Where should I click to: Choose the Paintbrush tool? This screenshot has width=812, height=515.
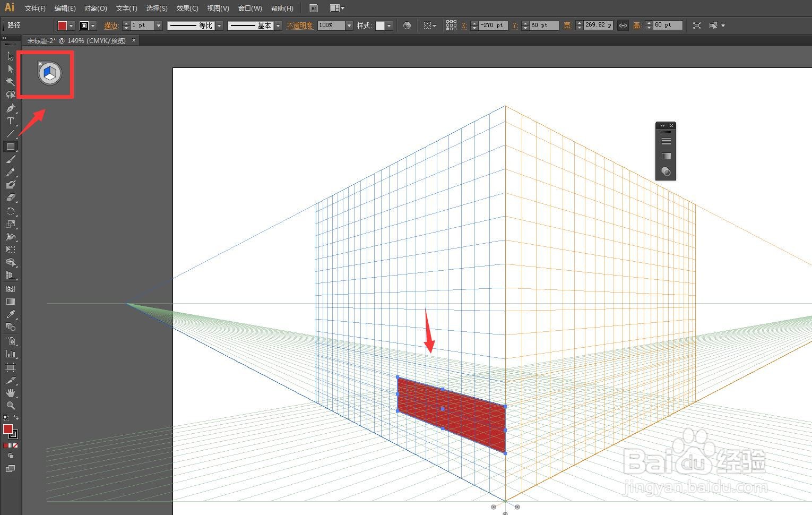(x=10, y=159)
